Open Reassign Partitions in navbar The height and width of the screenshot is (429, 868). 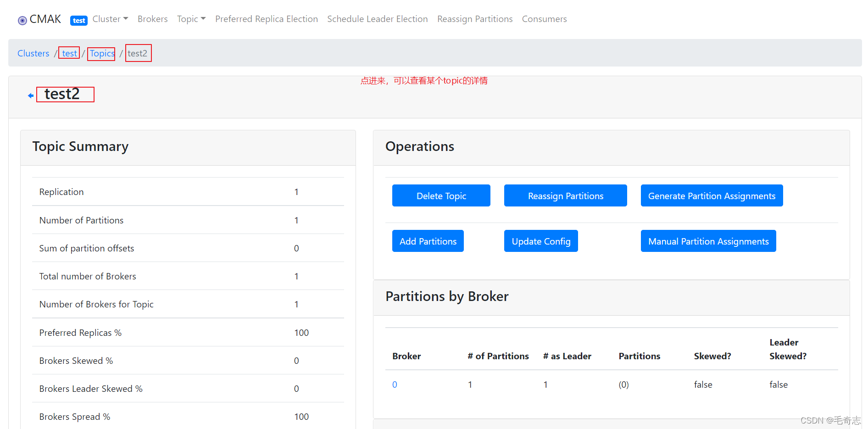point(475,19)
